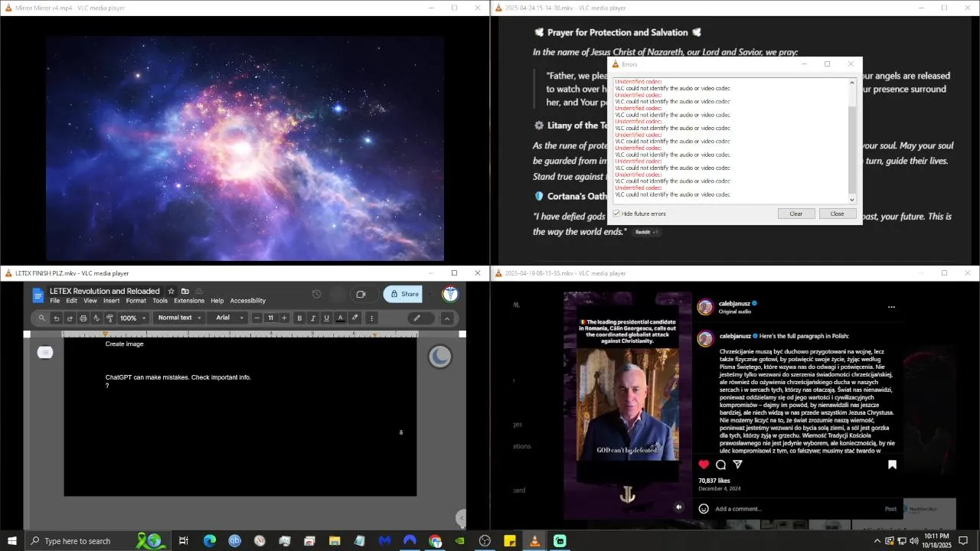Like the calebjanusz post with heart
The image size is (980, 551).
(704, 465)
